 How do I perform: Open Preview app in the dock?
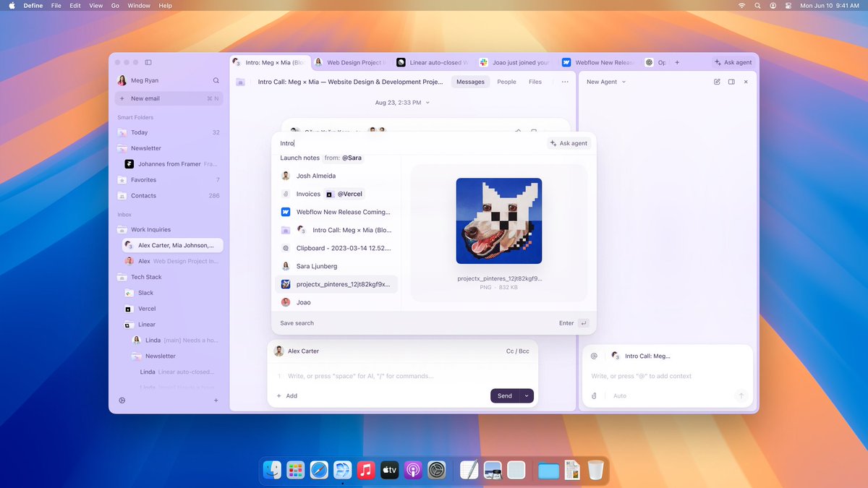(x=493, y=471)
